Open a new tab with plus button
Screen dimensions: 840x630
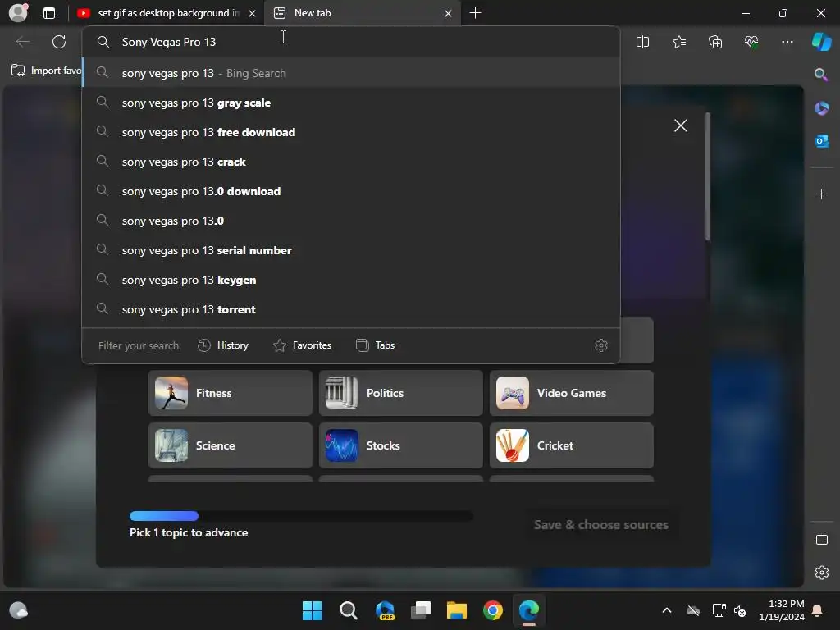point(475,13)
